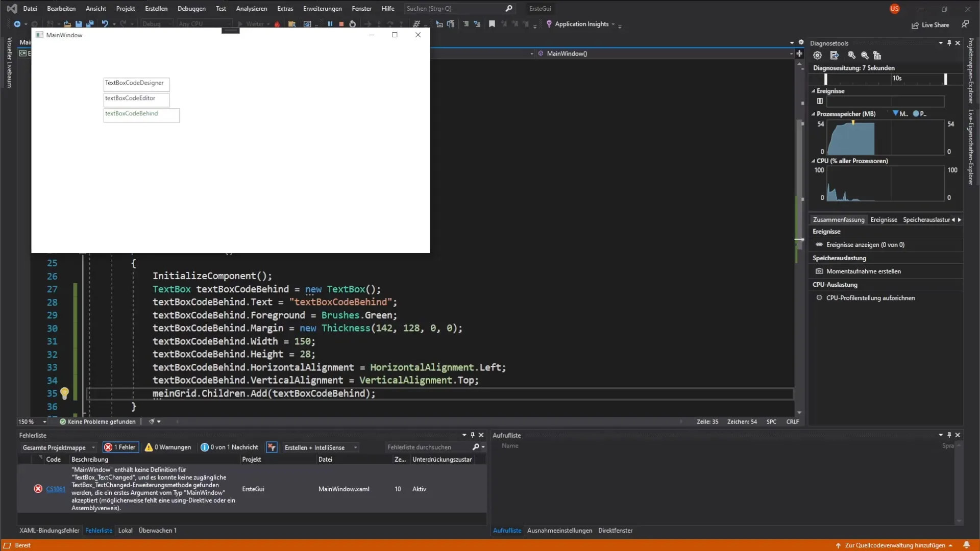
Task: Click the Hot Reload flame icon
Action: [277, 24]
